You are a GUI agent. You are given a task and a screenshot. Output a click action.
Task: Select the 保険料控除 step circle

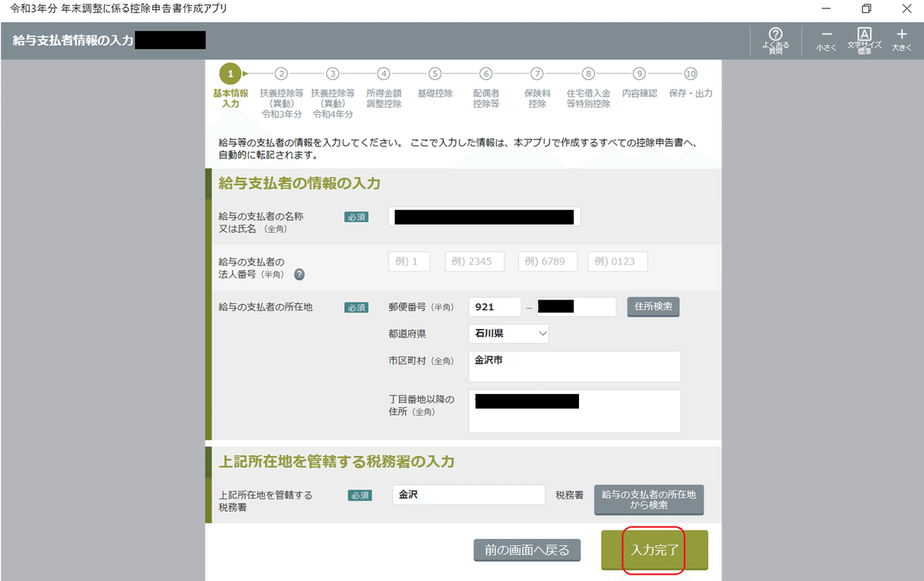(537, 73)
